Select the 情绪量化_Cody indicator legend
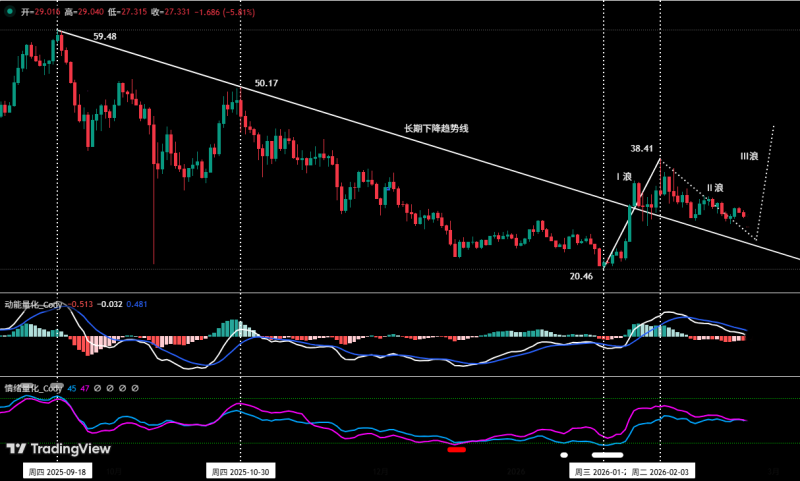Viewport: 800px width, 481px height. click(34, 387)
